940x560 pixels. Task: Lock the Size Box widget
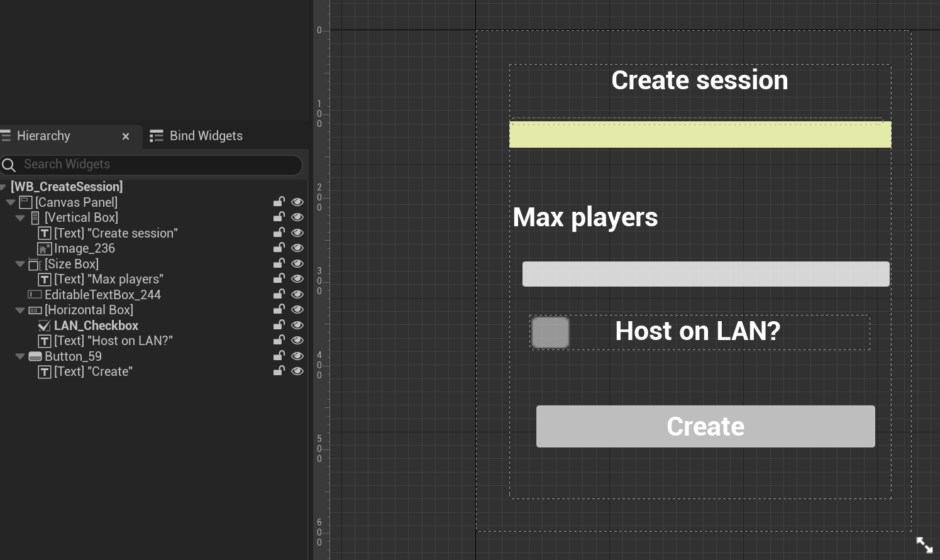(279, 263)
